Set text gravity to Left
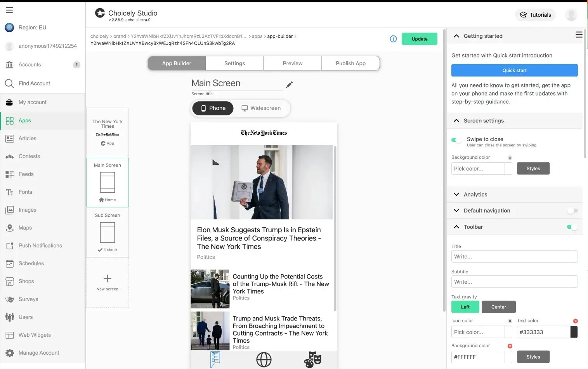Image resolution: width=588 pixels, height=369 pixels. (465, 307)
